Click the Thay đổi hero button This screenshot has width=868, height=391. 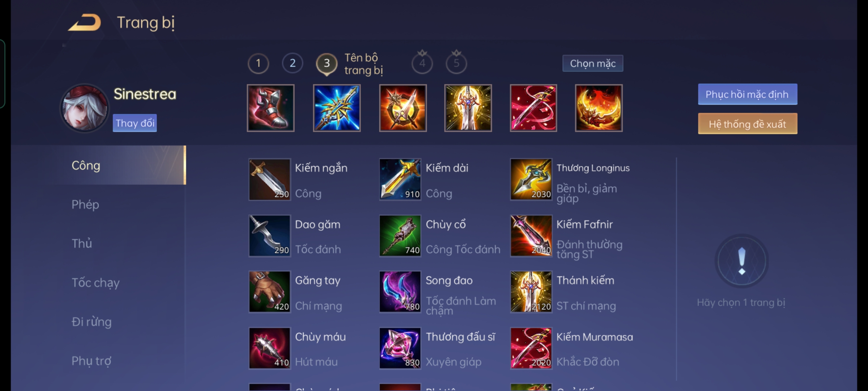click(135, 123)
